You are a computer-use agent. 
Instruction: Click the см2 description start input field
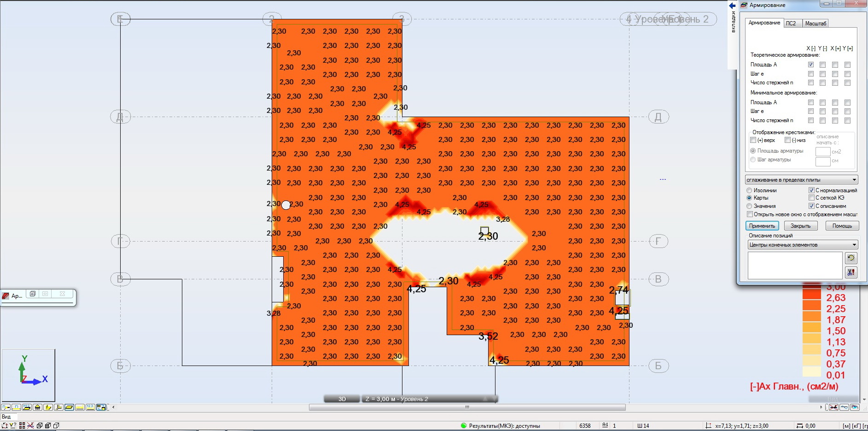click(823, 152)
